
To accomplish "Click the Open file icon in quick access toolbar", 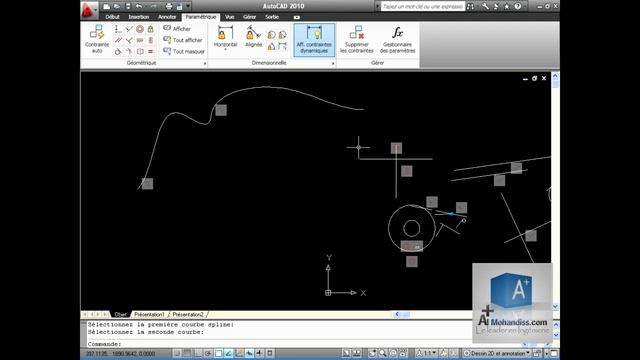I will coord(117,6).
